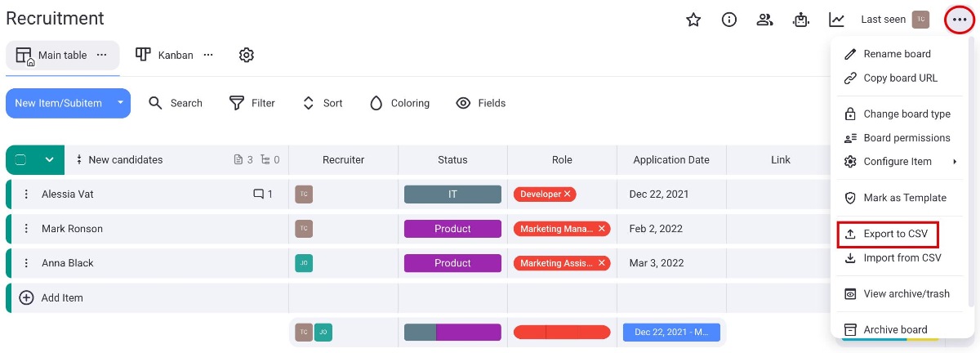Click the New candidates group drag handle
This screenshot has width=980, height=353.
tap(79, 159)
